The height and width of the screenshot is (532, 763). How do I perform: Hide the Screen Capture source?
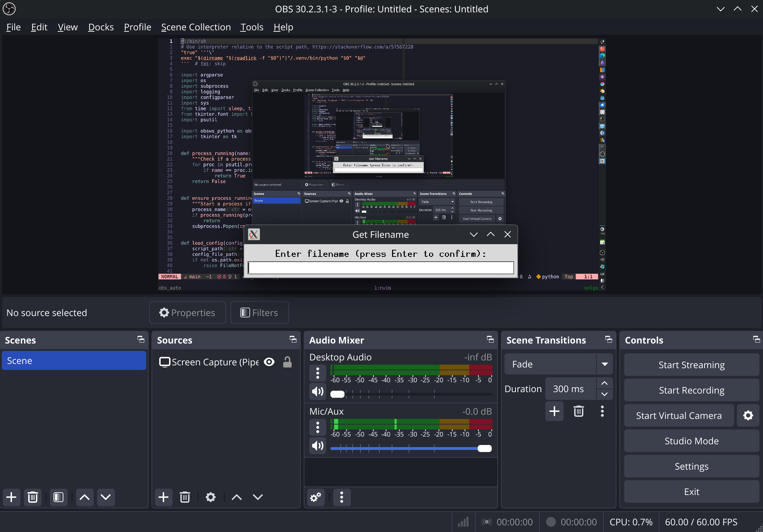269,362
